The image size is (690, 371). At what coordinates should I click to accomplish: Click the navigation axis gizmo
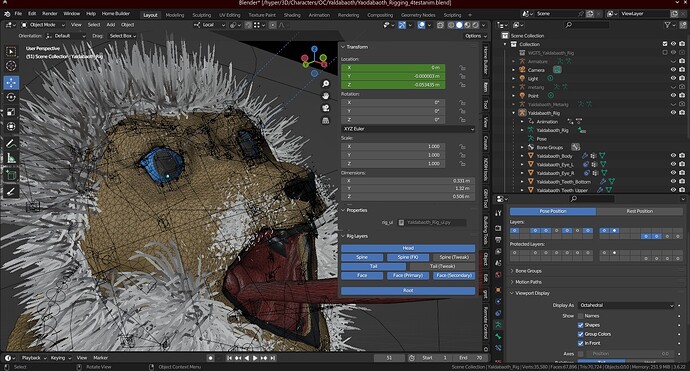(314, 61)
